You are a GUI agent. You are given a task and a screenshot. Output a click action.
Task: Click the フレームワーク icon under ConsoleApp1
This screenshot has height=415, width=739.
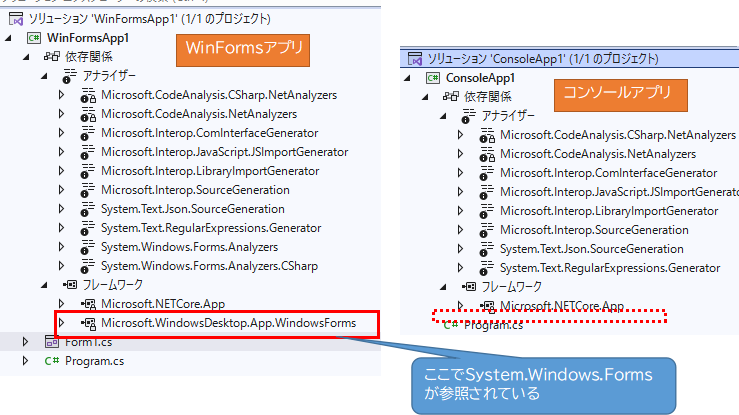pos(469,286)
